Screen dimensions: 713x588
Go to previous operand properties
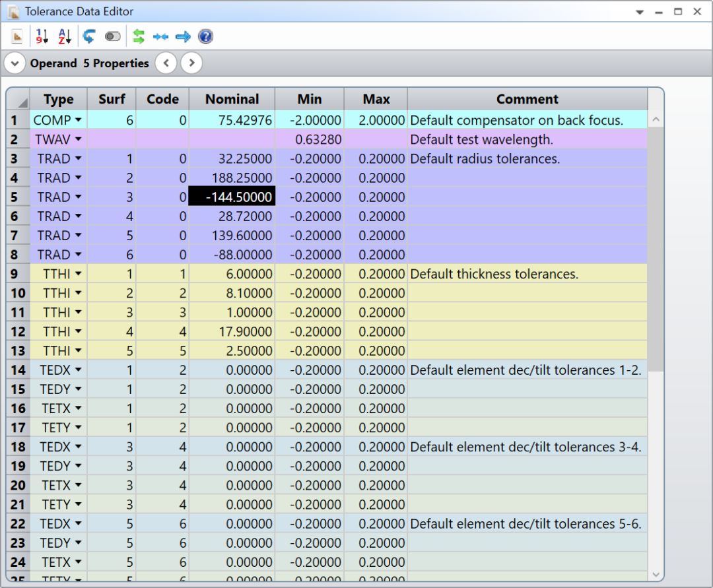click(166, 63)
